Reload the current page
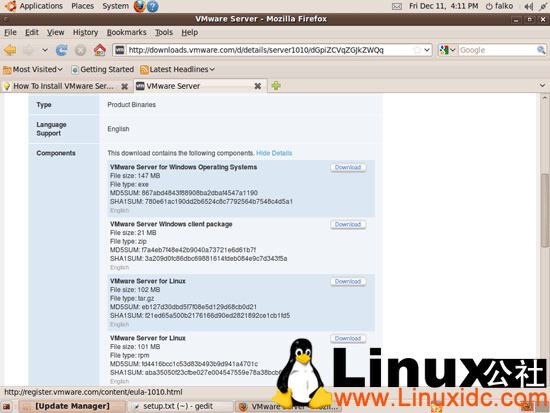The width and height of the screenshot is (550, 413). click(62, 50)
